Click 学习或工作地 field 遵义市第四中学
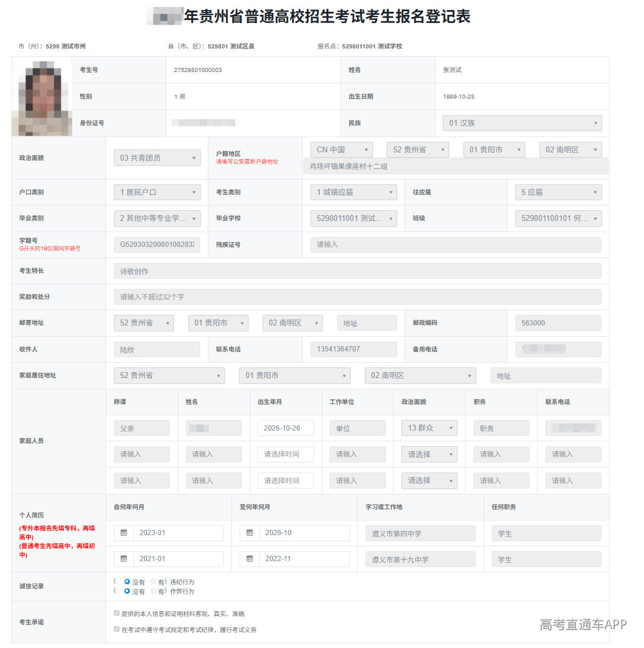This screenshot has width=644, height=648. tap(420, 533)
